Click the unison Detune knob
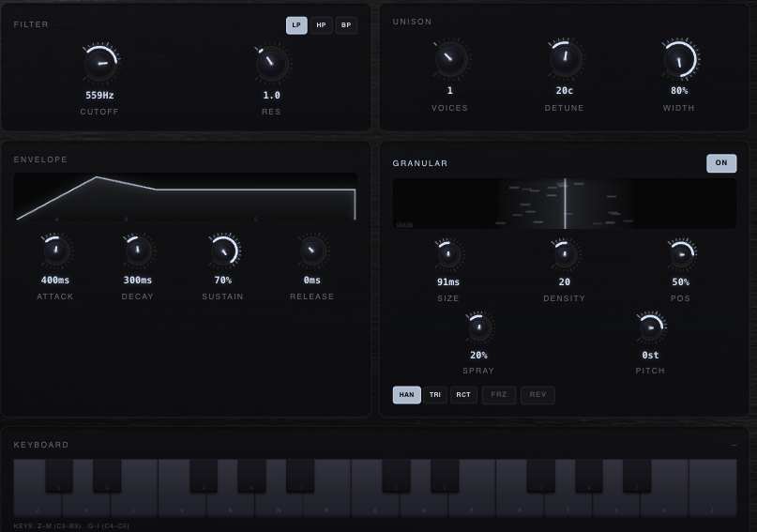Image resolution: width=757 pixels, height=532 pixels. [x=564, y=59]
